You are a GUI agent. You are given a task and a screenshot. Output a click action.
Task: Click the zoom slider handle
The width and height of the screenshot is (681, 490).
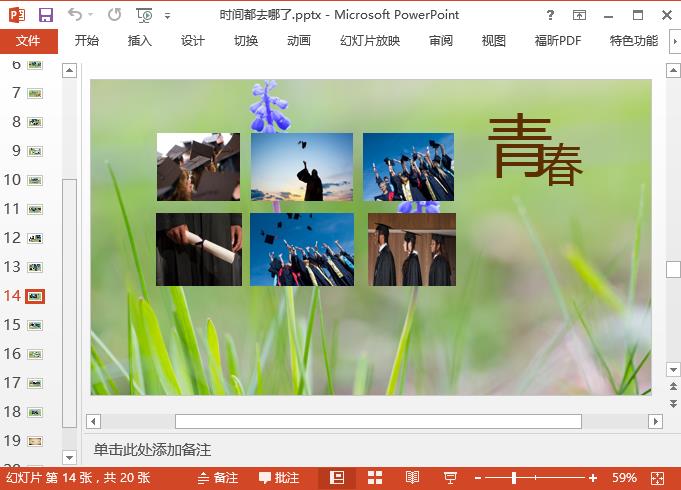point(514,478)
